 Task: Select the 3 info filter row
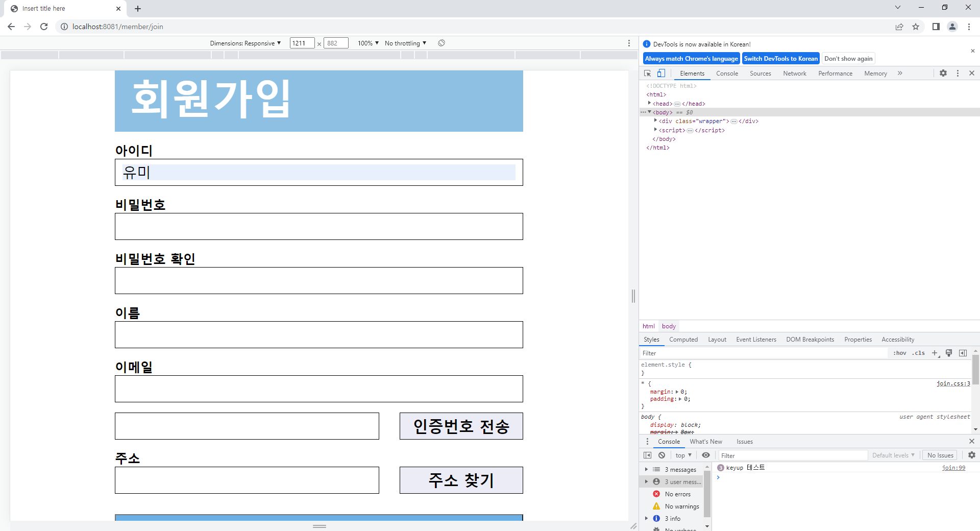672,519
